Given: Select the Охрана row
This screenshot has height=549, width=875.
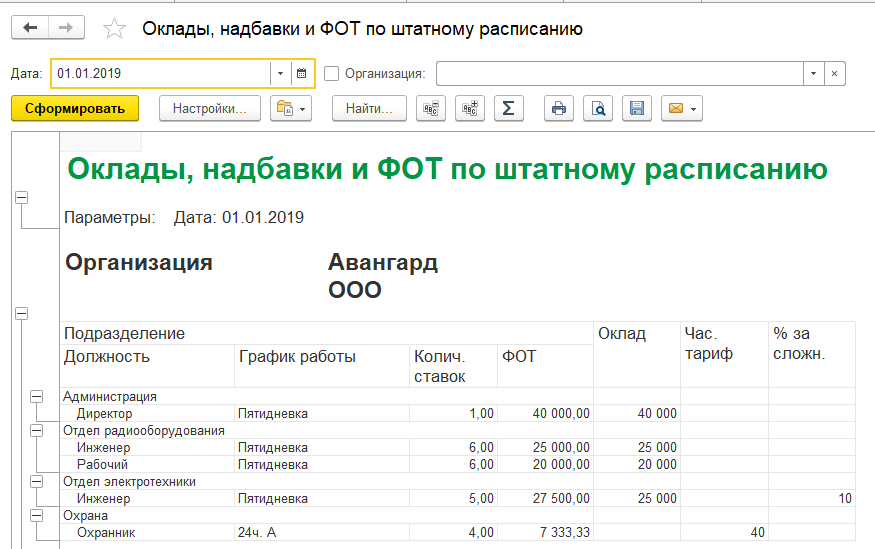Looking at the screenshot, I should tap(326, 516).
